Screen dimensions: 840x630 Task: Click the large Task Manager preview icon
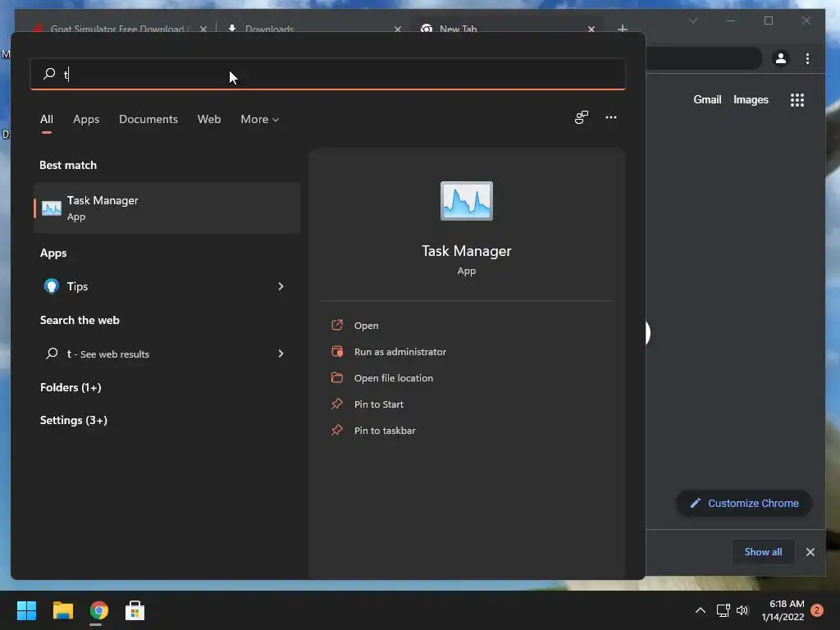466,201
